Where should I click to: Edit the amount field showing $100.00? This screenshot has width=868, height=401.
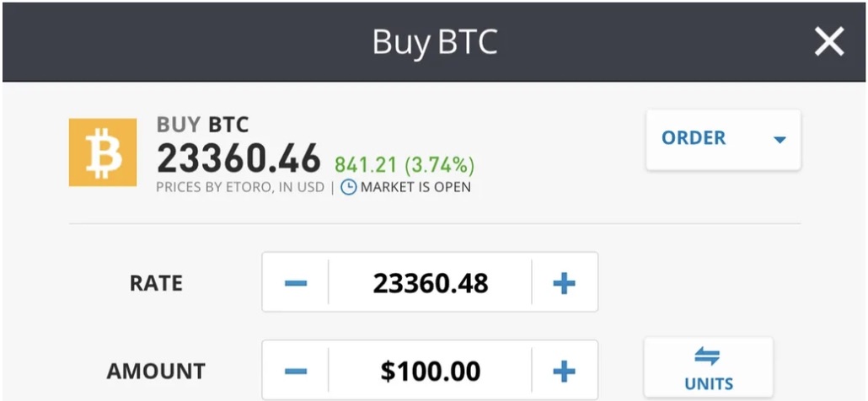430,371
